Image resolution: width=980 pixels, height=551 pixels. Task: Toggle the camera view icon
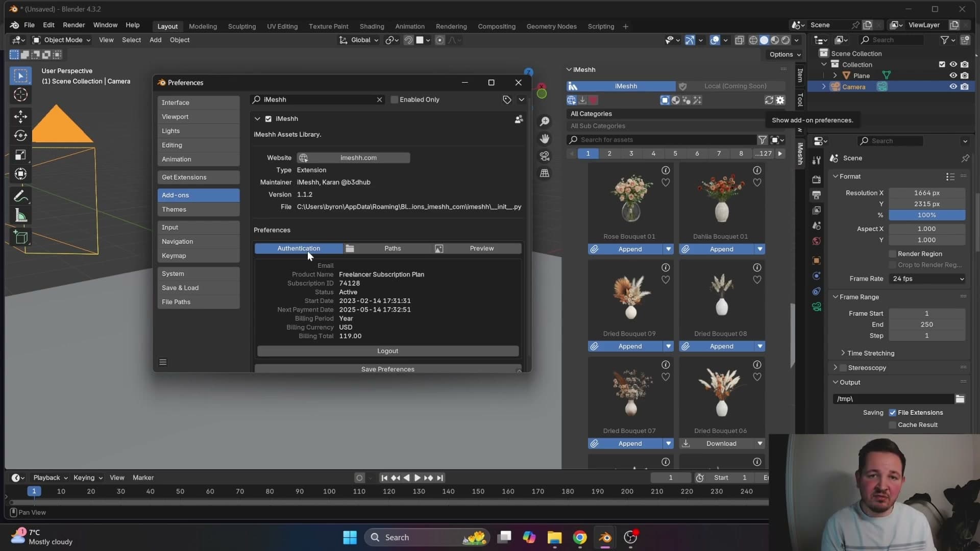545,156
